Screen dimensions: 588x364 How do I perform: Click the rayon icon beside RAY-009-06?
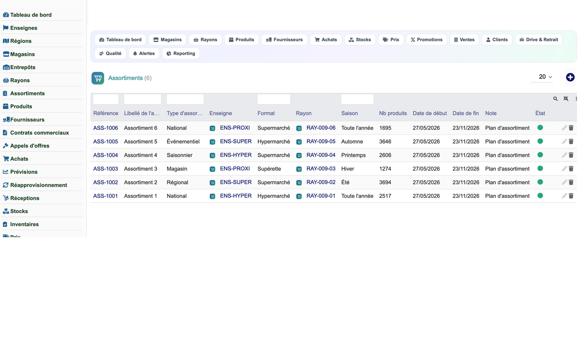pos(299,128)
